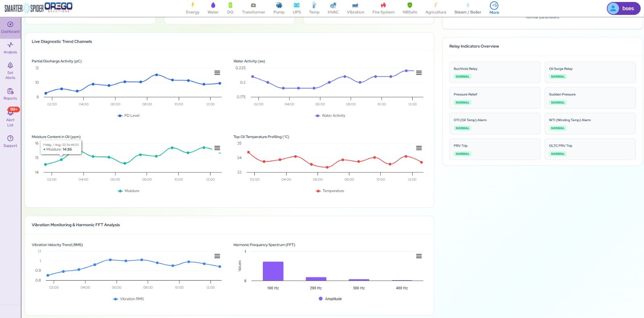Open the Transformer module icon
The width and height of the screenshot is (644, 318).
click(254, 5)
